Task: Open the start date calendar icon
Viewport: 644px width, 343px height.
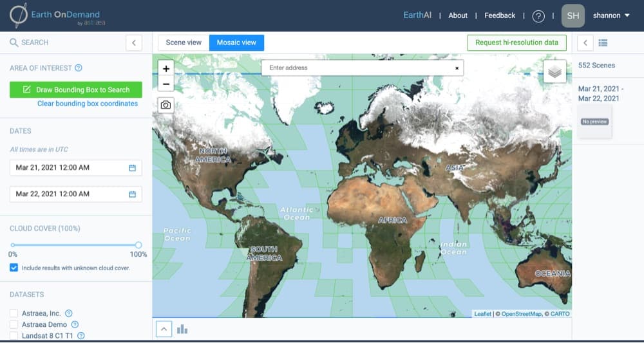Action: coord(133,168)
